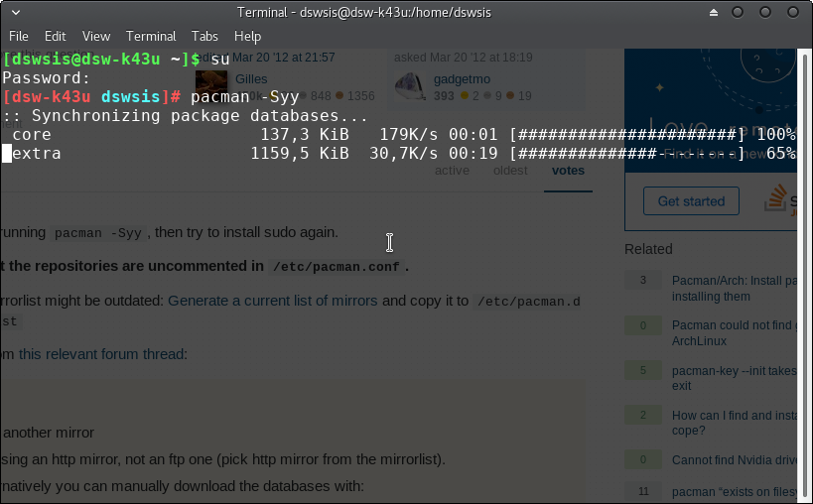Switch to the oldest sorting tab
Viewport: 813px width, 504px height.
coord(510,171)
